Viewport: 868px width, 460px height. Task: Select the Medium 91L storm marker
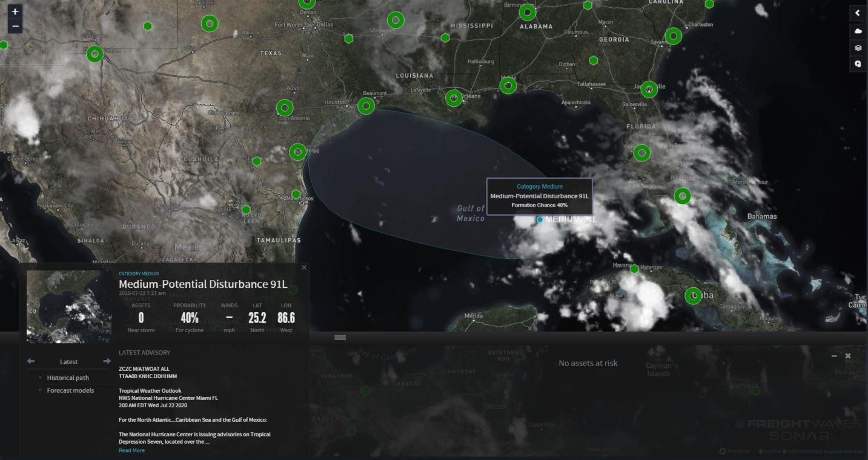pos(540,219)
